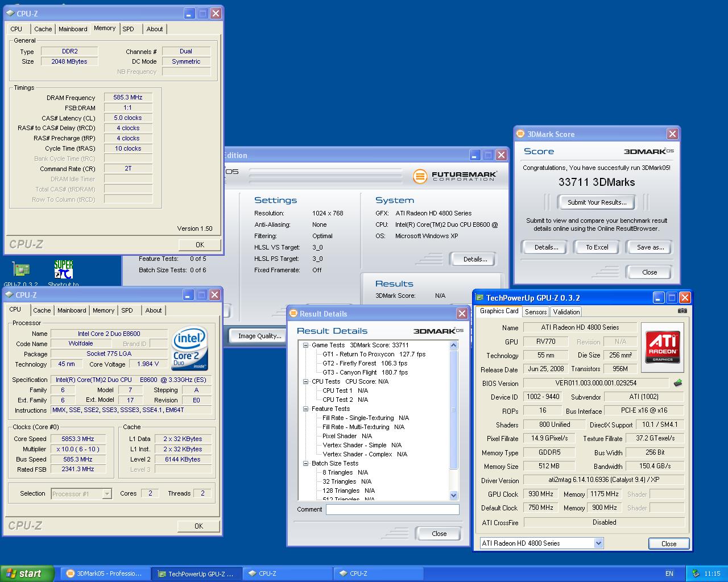Image resolution: width=728 pixels, height=582 pixels.
Task: Click the system tray network icon
Action: tap(696, 573)
